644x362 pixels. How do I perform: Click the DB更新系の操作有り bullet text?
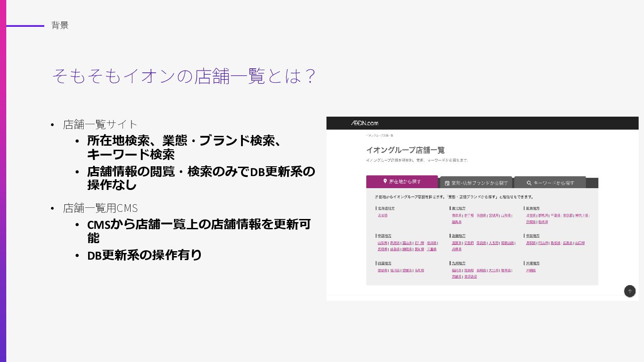point(144,255)
